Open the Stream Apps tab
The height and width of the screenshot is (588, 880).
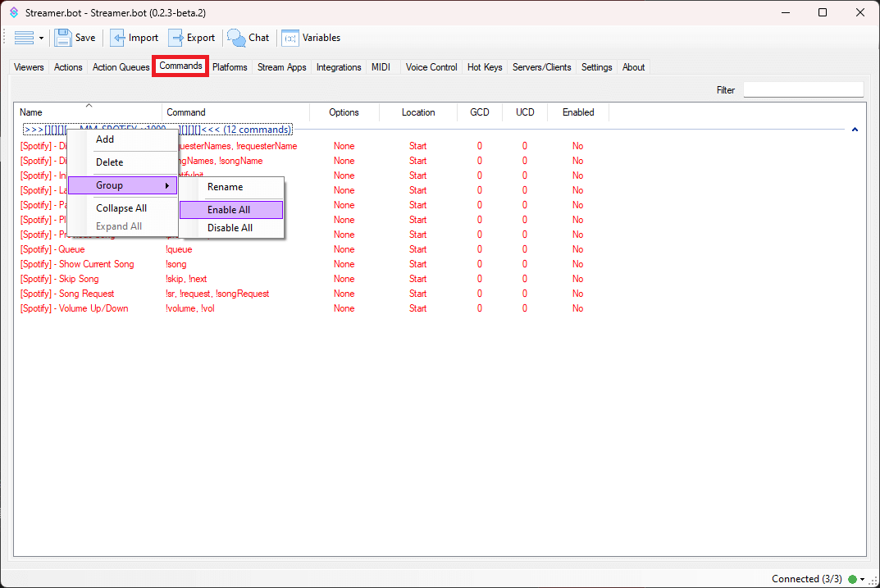[282, 66]
